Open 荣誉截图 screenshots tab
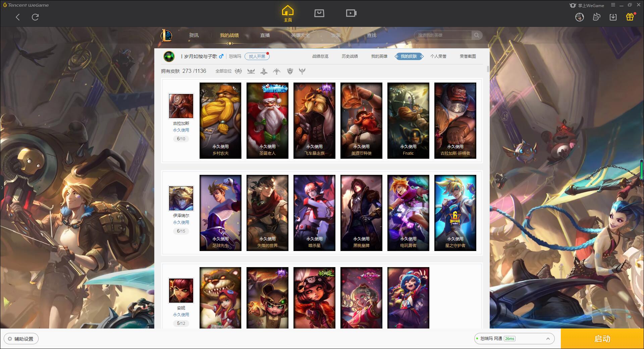This screenshot has height=349, width=644. coord(468,56)
